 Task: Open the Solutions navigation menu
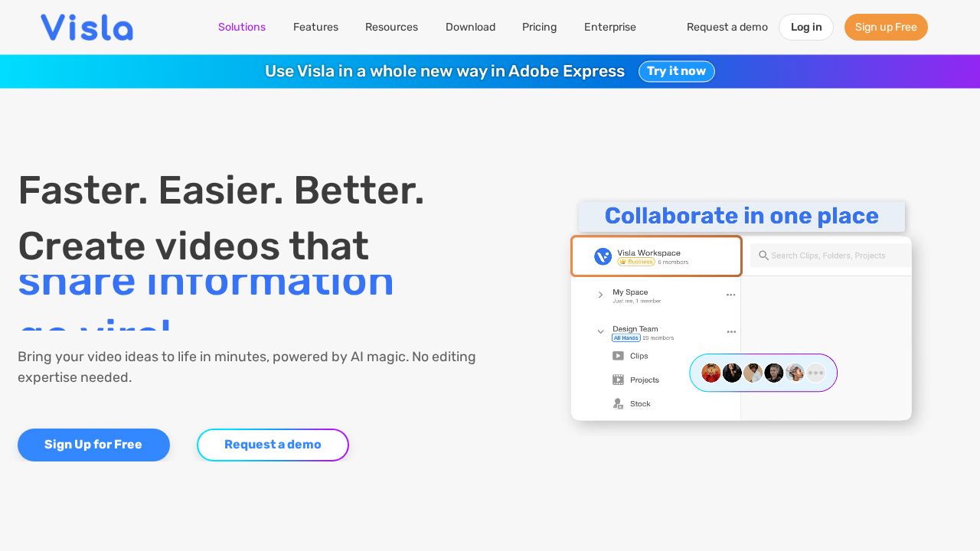[x=242, y=27]
